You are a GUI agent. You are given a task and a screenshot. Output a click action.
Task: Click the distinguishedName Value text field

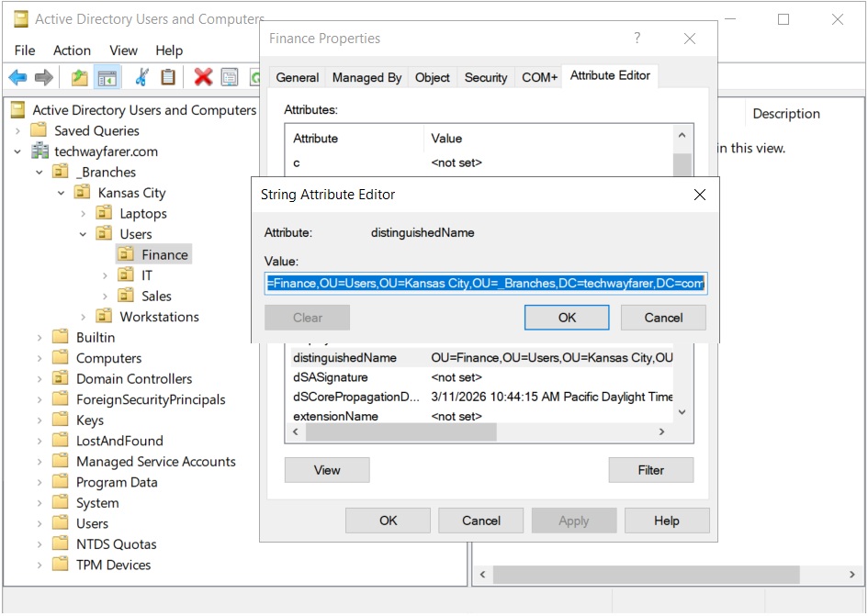pyautogui.click(x=485, y=284)
